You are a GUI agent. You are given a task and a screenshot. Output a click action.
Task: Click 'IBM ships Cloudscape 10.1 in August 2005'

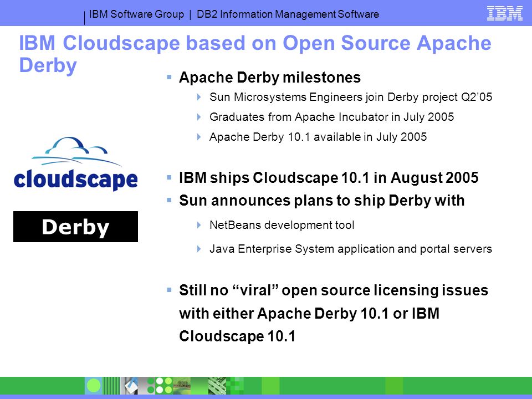pyautogui.click(x=329, y=177)
